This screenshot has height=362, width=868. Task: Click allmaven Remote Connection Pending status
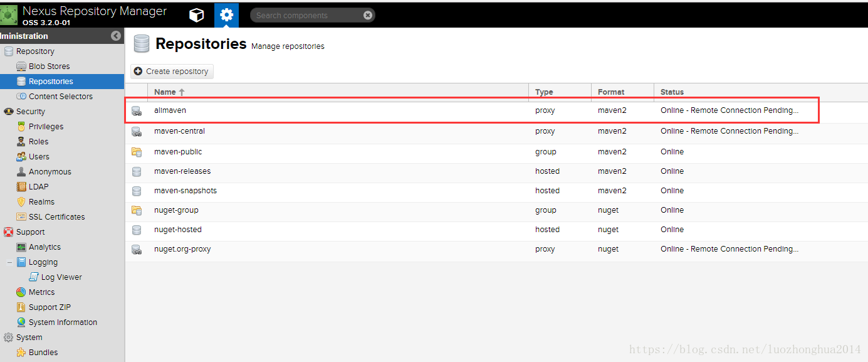click(729, 110)
